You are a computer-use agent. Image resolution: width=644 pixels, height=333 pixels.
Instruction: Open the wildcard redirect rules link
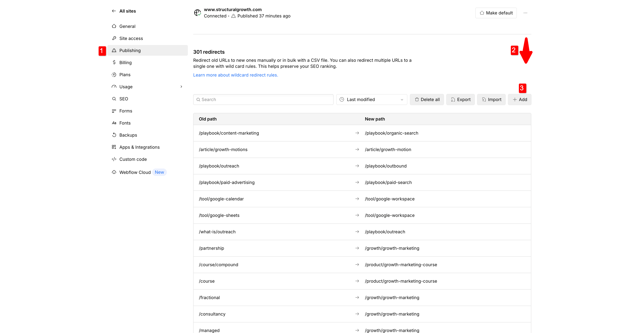235,75
